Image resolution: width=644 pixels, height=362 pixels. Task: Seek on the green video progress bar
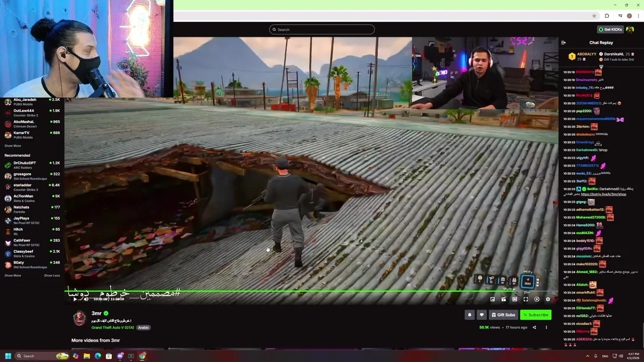312,291
